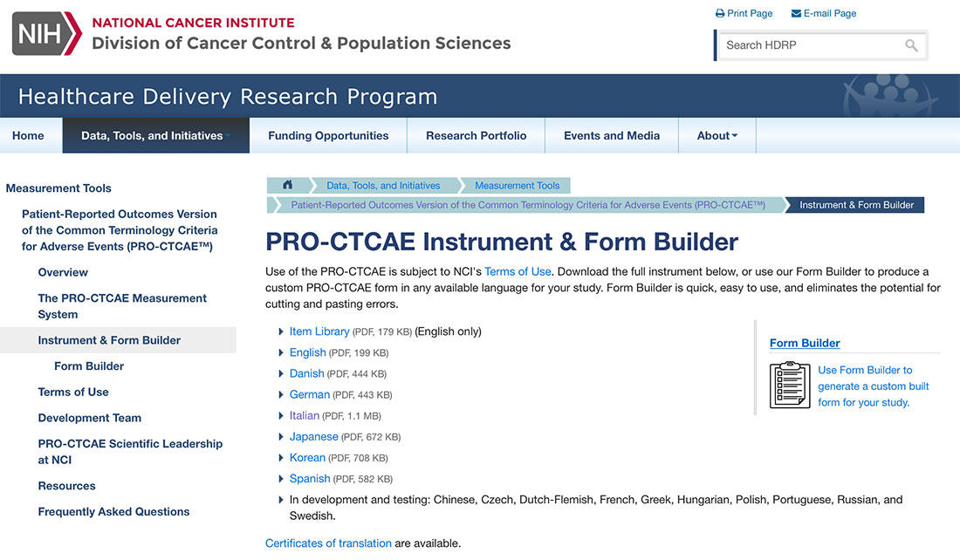Click the printer icon beside Print Page
This screenshot has height=560, width=960.
(x=720, y=13)
